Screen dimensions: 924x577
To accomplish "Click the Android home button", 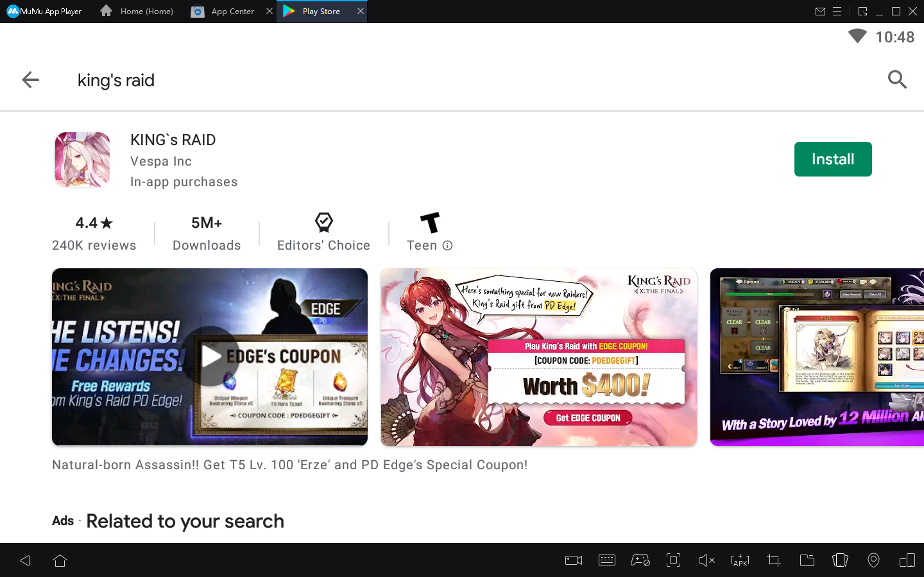I will click(x=60, y=560).
